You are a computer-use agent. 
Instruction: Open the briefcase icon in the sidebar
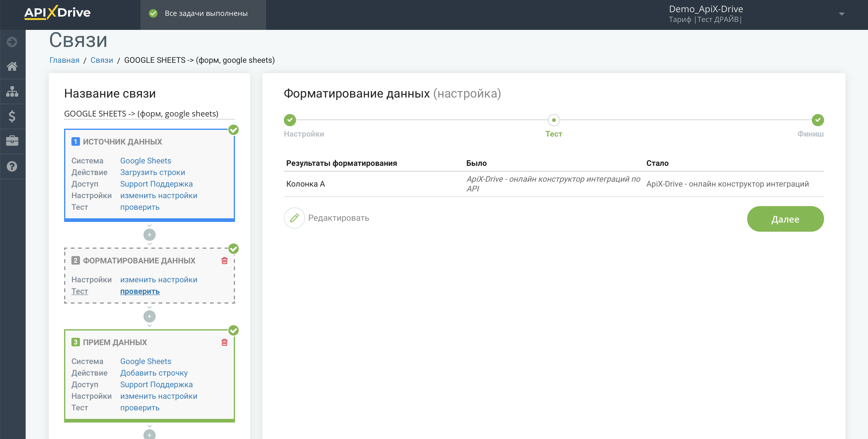point(12,141)
